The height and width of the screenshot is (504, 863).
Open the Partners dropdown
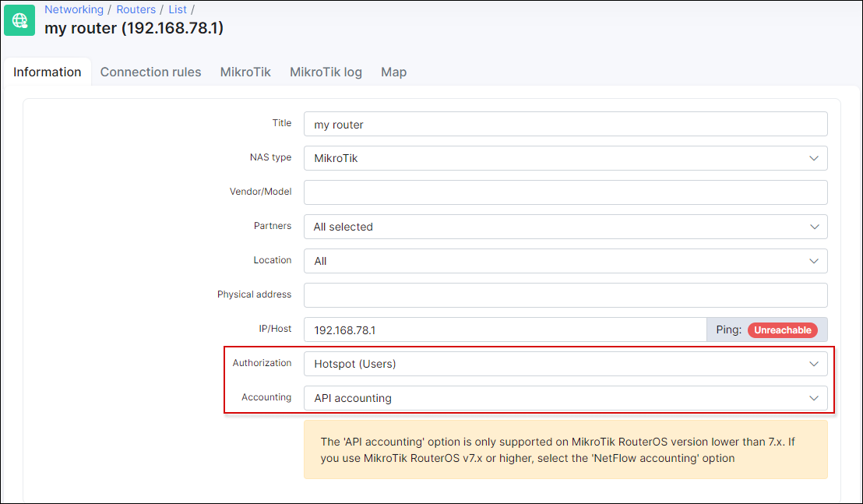[565, 227]
